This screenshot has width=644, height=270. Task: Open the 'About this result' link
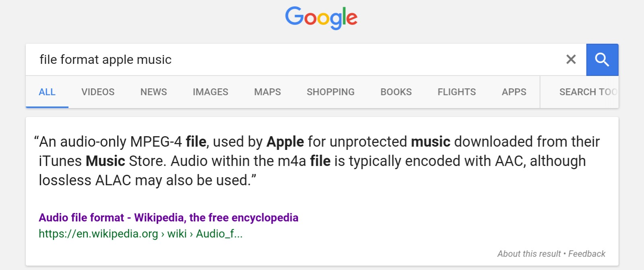[x=529, y=254]
